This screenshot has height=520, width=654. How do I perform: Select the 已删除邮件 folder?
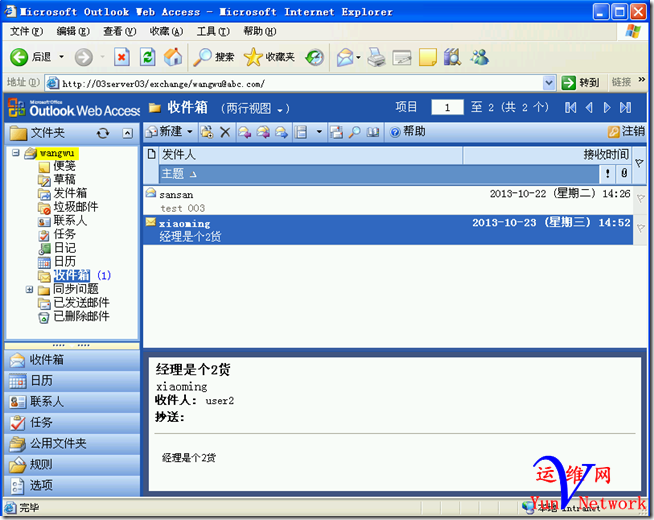(x=81, y=317)
